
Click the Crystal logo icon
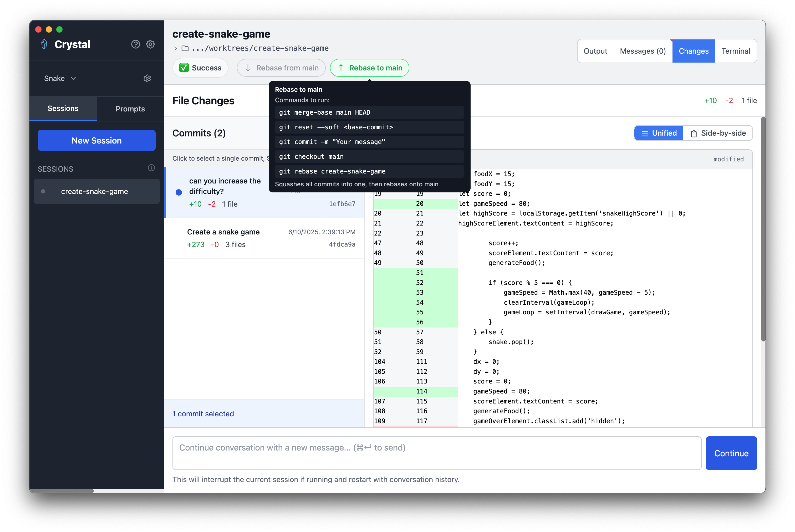point(44,44)
